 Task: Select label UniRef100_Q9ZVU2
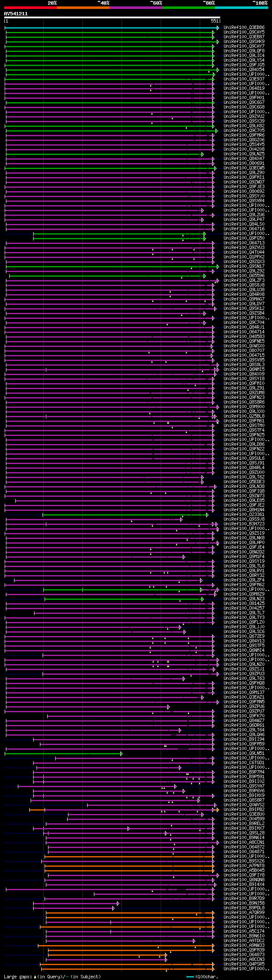(x=244, y=117)
